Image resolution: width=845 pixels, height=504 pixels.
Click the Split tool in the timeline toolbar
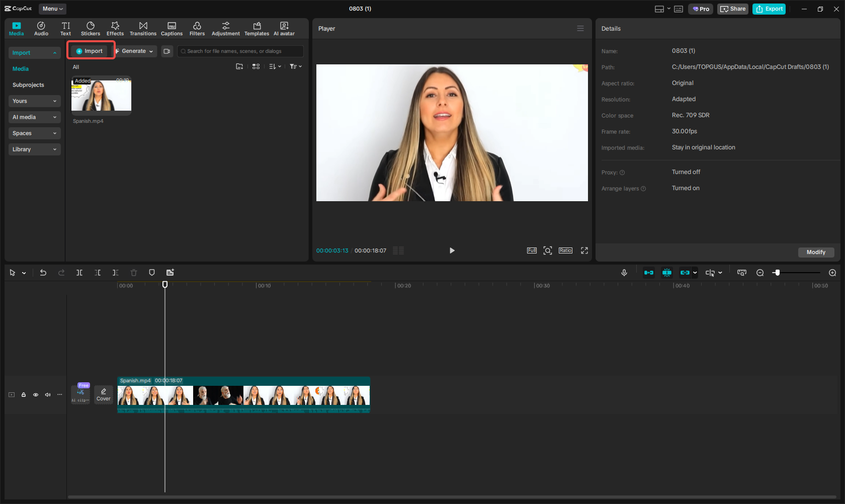79,272
